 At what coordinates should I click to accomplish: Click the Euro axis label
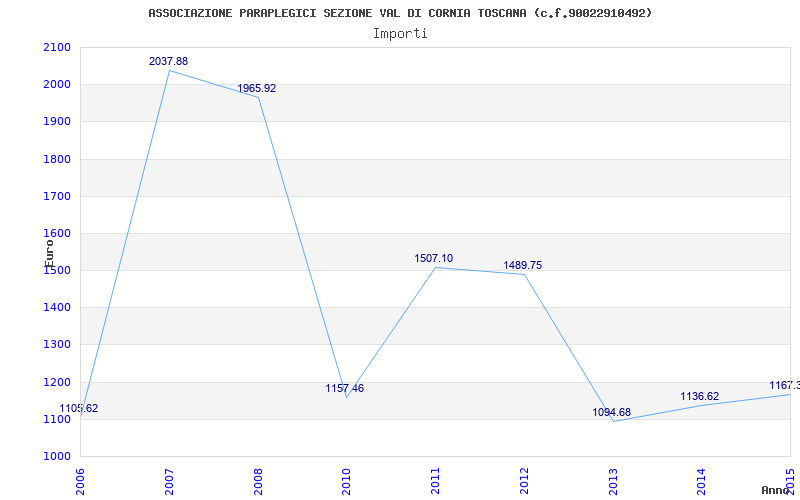[x=49, y=253]
